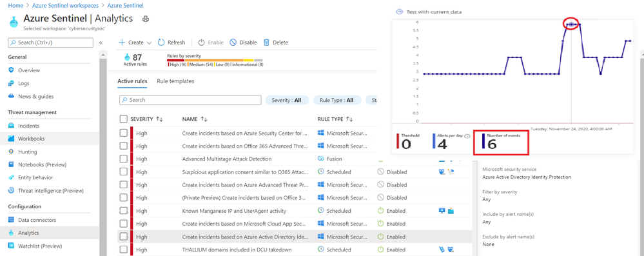The height and width of the screenshot is (256, 644).
Task: Click Test with current data link
Action: [x=434, y=12]
